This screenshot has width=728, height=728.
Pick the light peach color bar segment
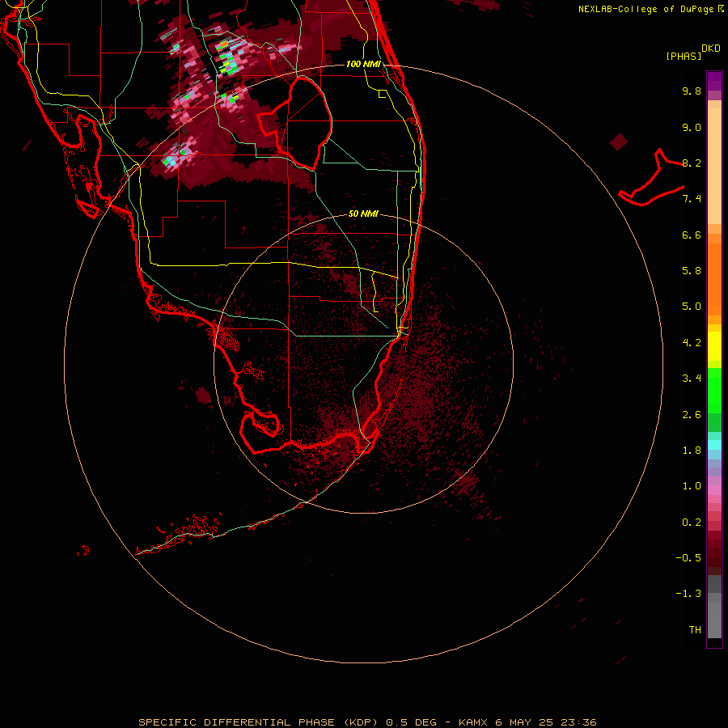click(x=714, y=166)
